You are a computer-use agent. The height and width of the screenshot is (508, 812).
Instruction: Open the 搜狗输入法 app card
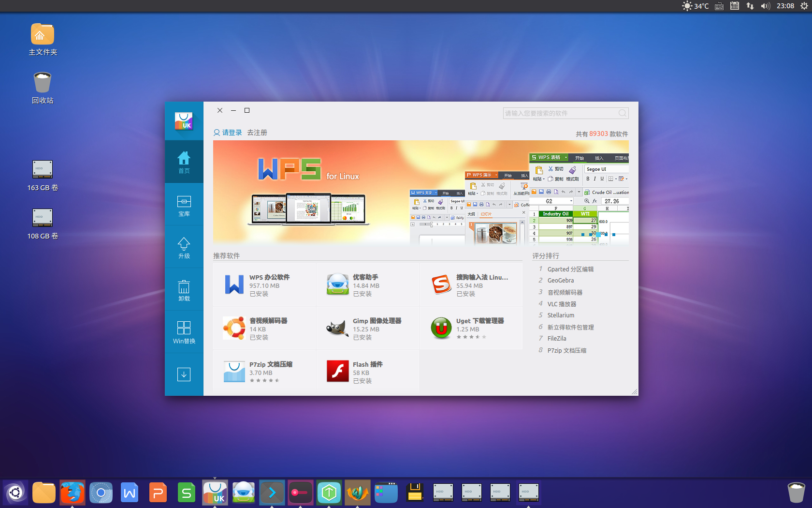click(471, 284)
